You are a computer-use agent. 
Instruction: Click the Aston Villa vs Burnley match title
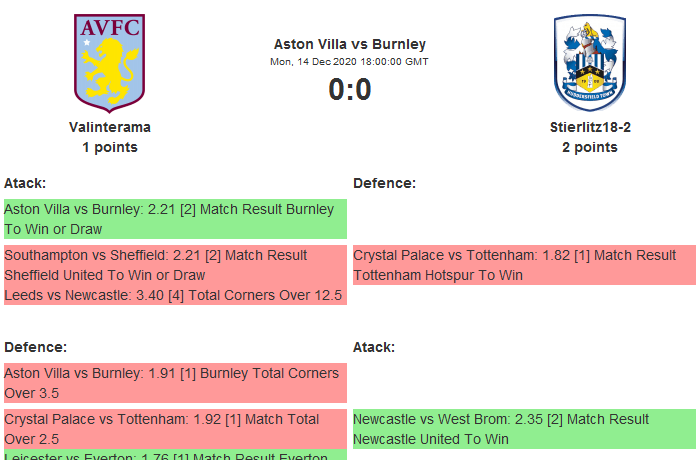click(350, 44)
